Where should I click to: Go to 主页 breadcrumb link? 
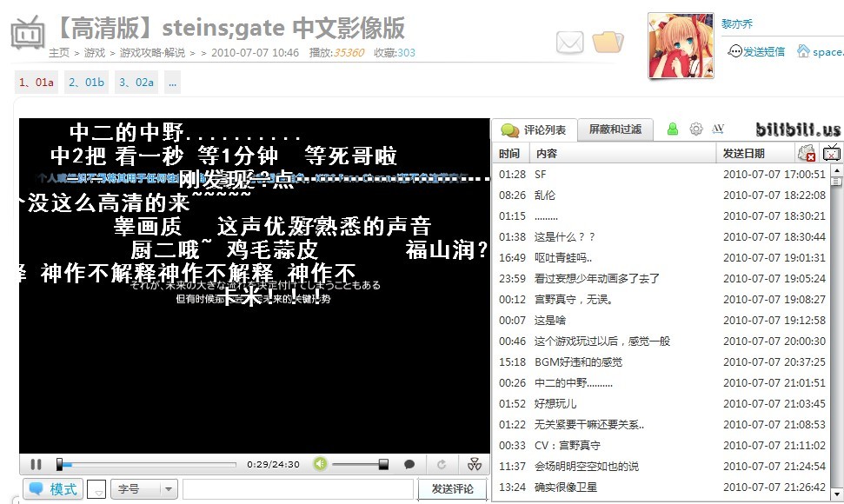pos(59,53)
